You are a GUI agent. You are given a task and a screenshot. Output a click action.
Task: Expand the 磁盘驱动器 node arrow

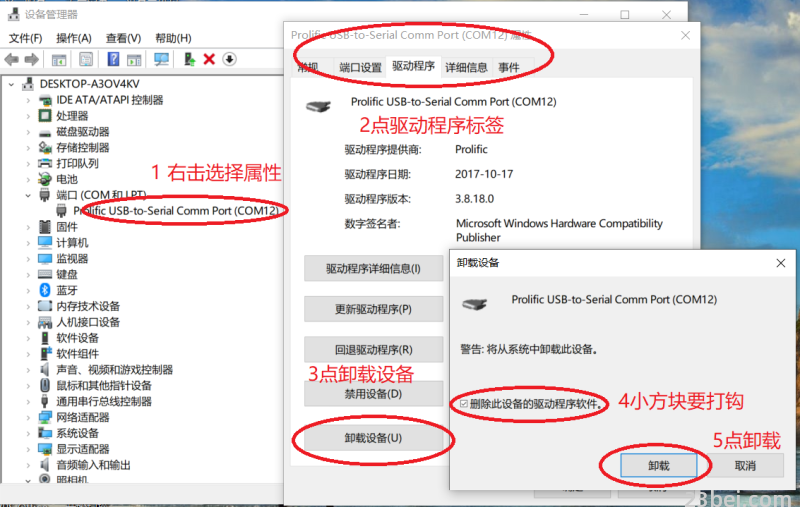click(x=28, y=132)
